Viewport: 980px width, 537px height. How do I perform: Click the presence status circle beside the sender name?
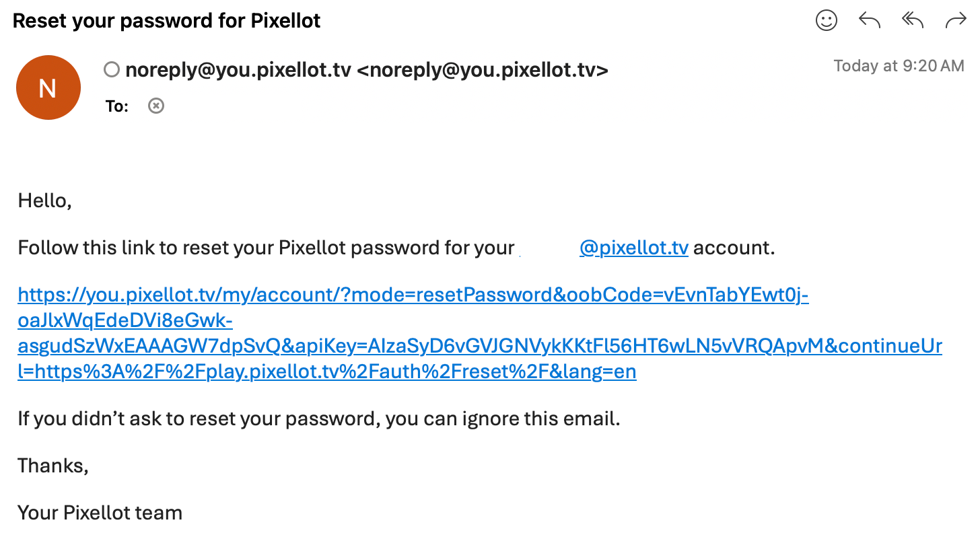pos(112,69)
